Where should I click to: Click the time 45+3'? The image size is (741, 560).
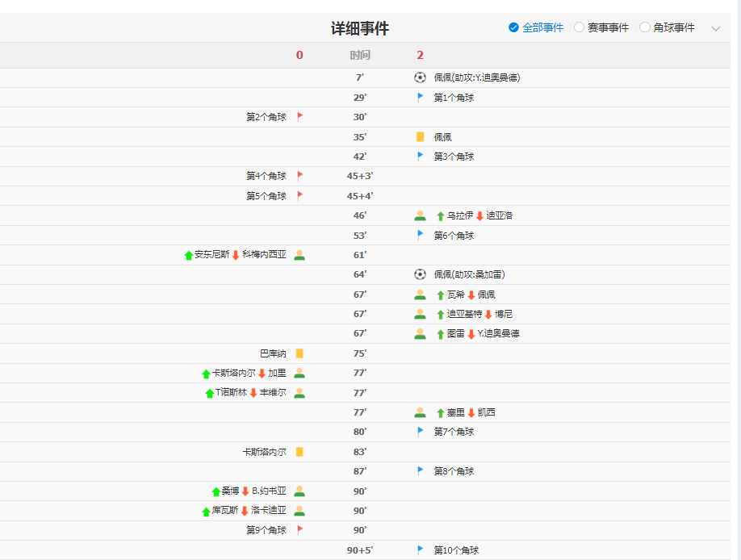(x=360, y=176)
